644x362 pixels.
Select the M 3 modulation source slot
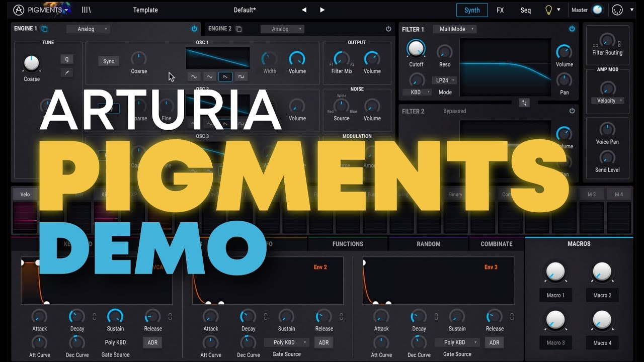click(x=592, y=195)
